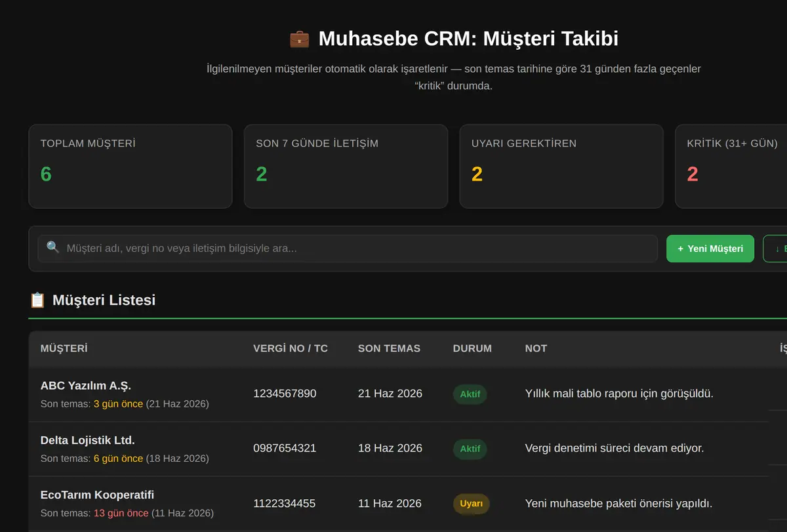Click the Müşteri column header

[64, 348]
